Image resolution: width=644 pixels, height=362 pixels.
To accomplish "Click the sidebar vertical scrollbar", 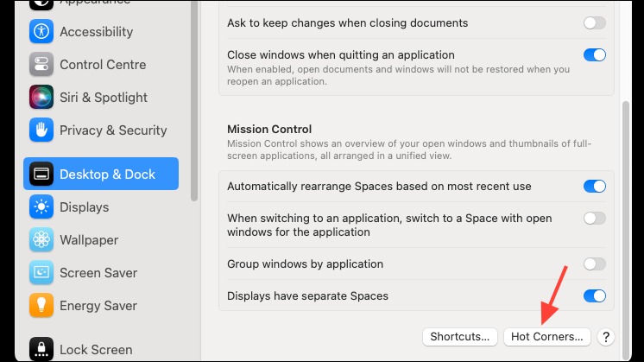I will (194, 101).
